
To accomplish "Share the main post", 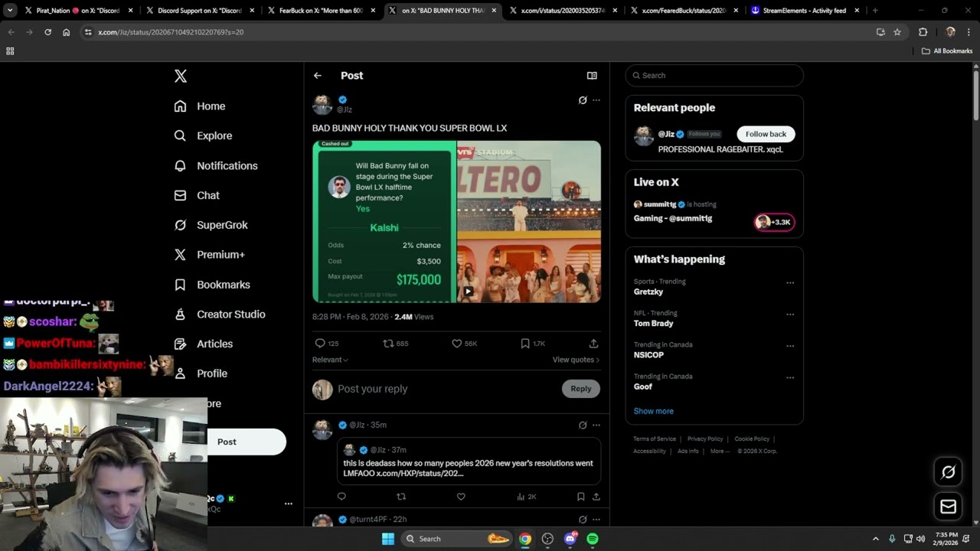I will point(593,344).
